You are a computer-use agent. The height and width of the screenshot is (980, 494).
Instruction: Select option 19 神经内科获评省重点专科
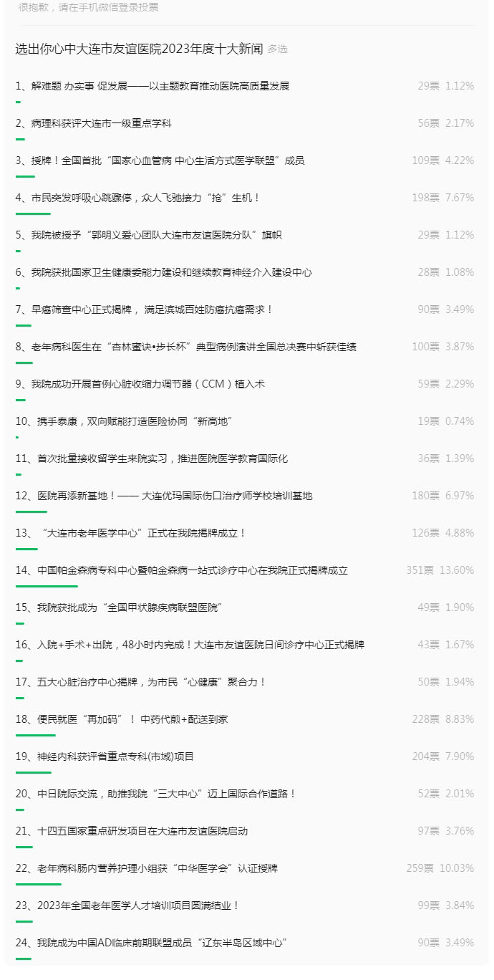tap(105, 756)
